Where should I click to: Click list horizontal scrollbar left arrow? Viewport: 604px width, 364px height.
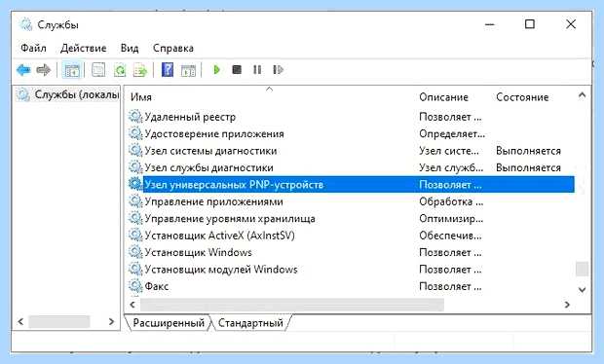[132, 305]
